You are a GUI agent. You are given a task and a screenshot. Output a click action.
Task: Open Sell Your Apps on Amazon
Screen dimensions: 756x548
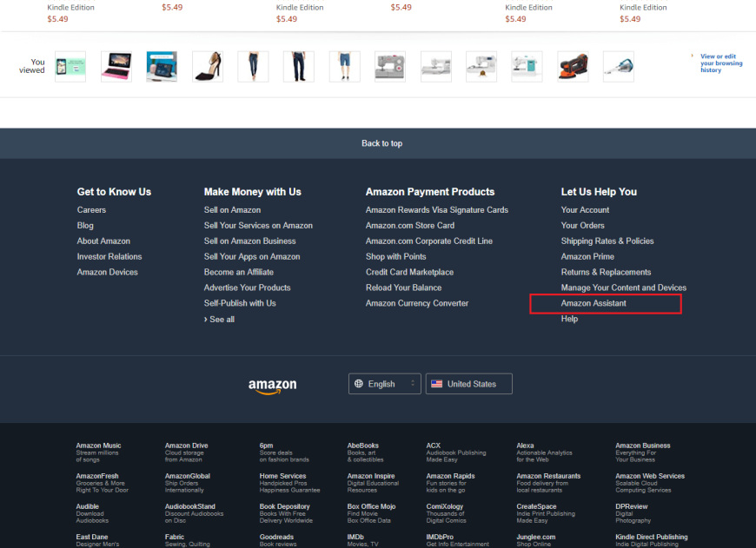252,256
